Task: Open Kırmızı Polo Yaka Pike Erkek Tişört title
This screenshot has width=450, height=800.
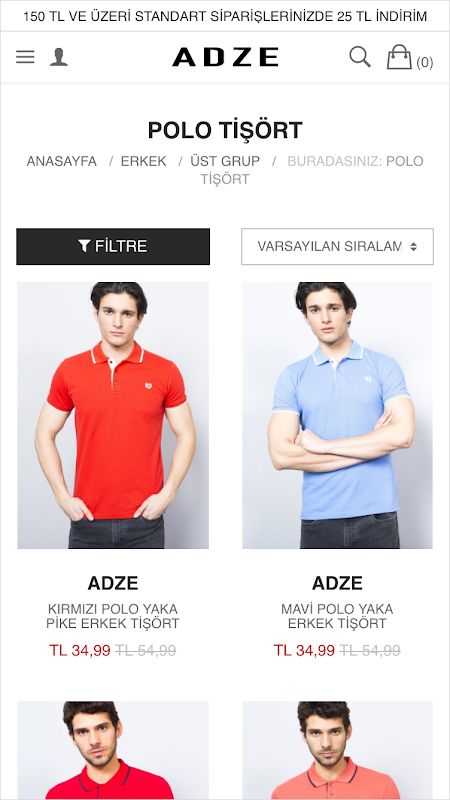Action: tap(113, 616)
